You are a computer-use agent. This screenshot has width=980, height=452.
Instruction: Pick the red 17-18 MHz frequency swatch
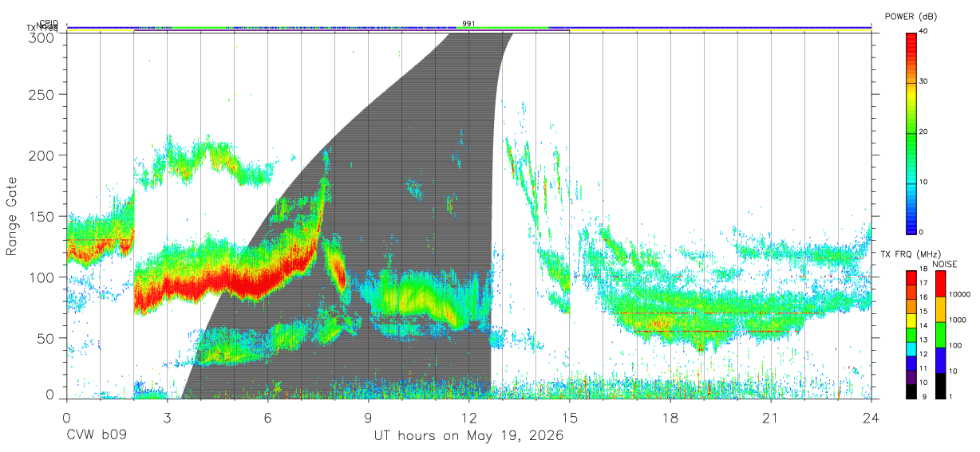(x=911, y=277)
